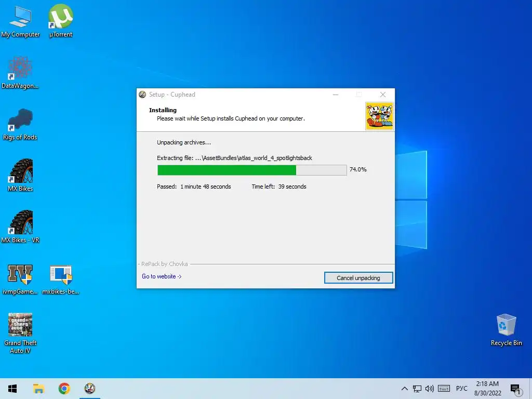Click the Cuphead setup taskbar icon
The width and height of the screenshot is (532, 399).
point(90,389)
